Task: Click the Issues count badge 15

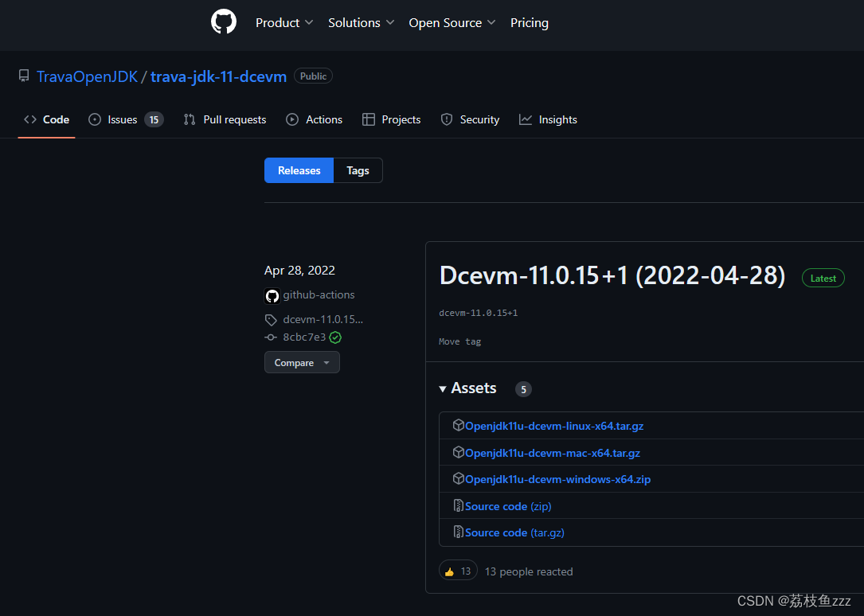Action: click(x=154, y=119)
